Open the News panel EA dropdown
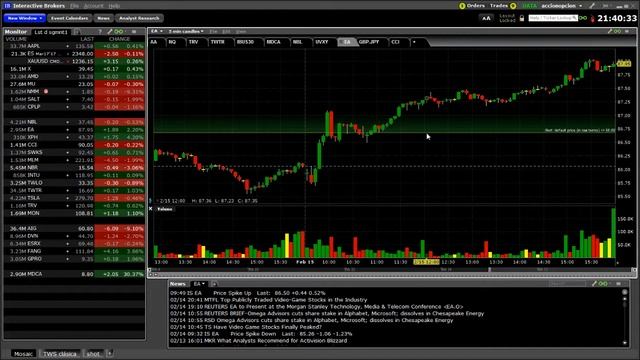This screenshot has height=360, width=640. (x=199, y=284)
